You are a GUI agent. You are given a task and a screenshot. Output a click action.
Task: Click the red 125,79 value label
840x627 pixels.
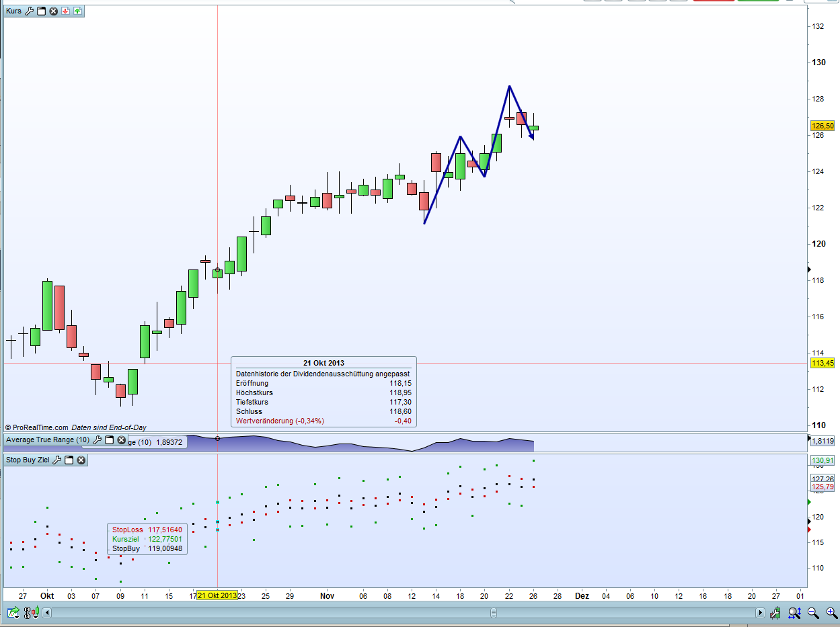coord(823,487)
